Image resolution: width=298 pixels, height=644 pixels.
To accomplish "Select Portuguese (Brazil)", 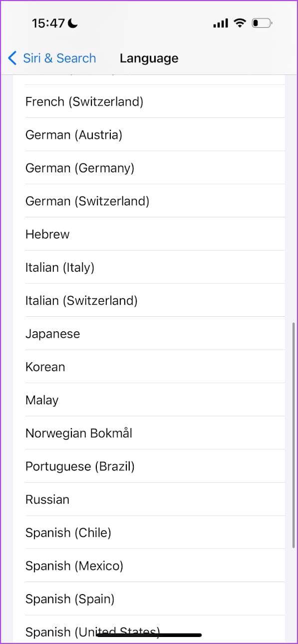I will coord(80,466).
